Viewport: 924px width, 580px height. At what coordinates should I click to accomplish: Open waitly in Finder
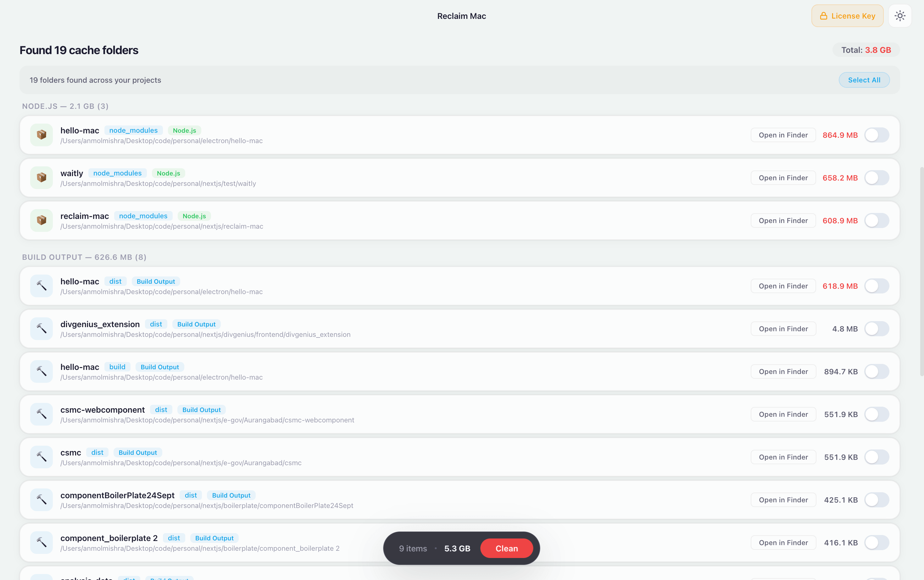tap(783, 178)
